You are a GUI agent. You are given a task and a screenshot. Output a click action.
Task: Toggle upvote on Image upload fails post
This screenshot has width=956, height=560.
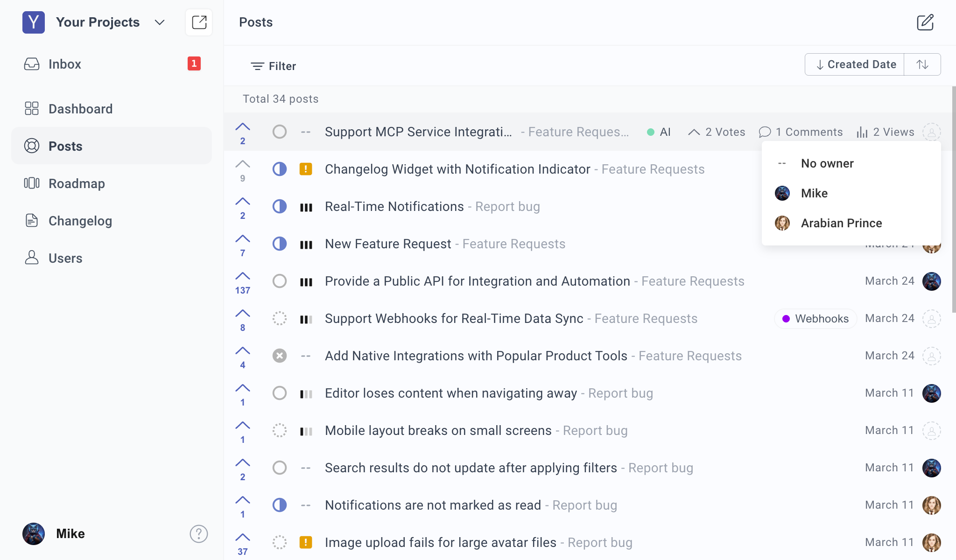pos(243,538)
